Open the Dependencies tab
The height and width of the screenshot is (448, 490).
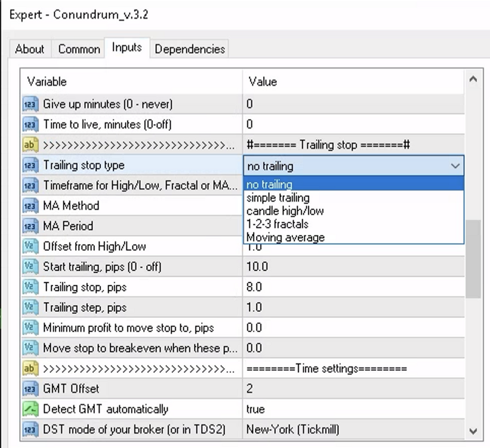[190, 49]
